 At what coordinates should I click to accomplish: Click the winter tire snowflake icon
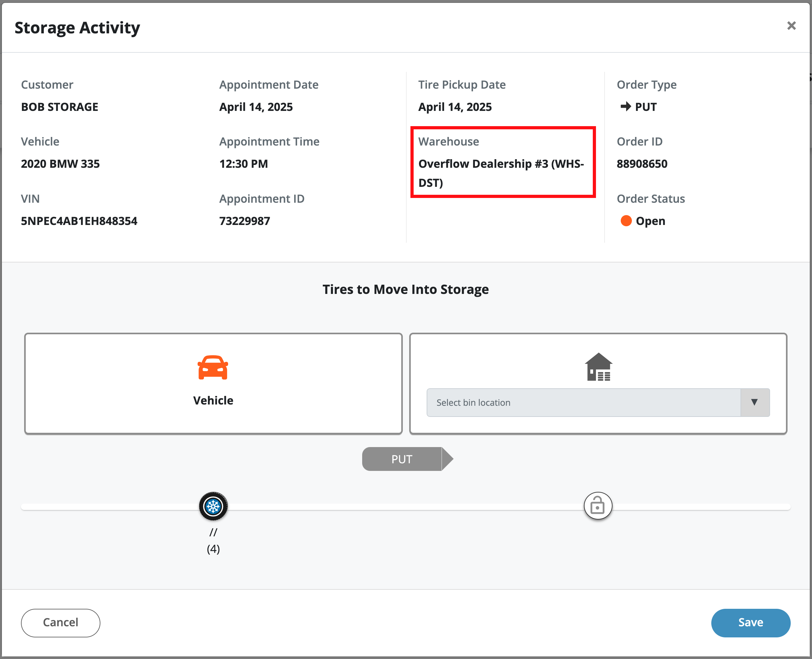[x=213, y=506]
